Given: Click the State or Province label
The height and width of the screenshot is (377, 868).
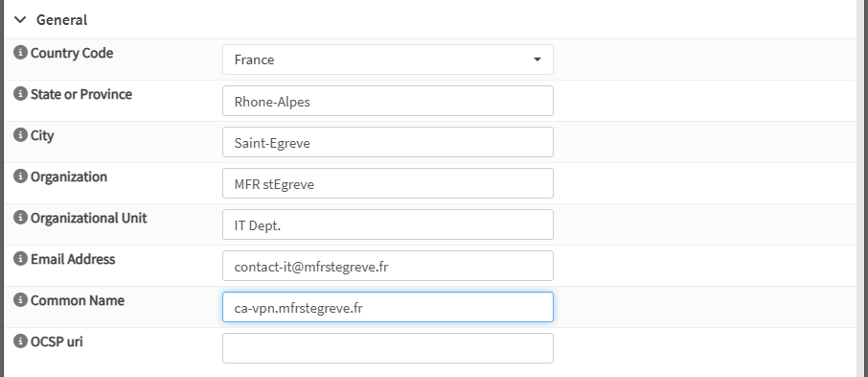Looking at the screenshot, I should [81, 94].
